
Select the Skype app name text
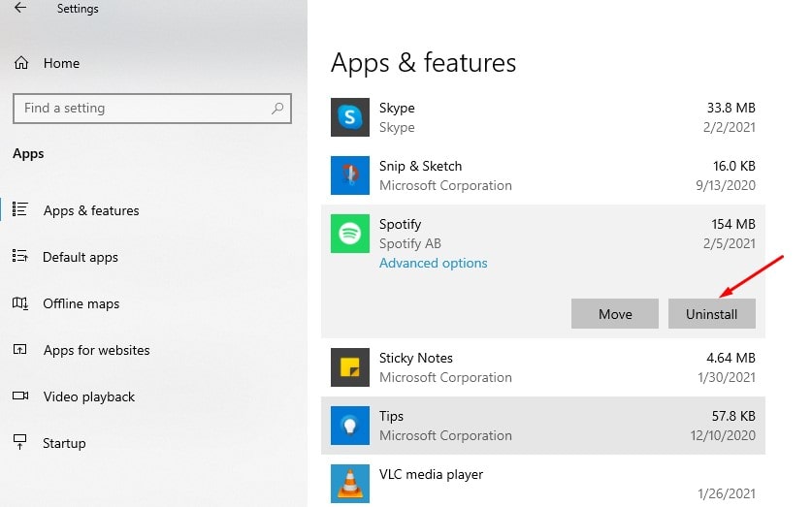397,108
